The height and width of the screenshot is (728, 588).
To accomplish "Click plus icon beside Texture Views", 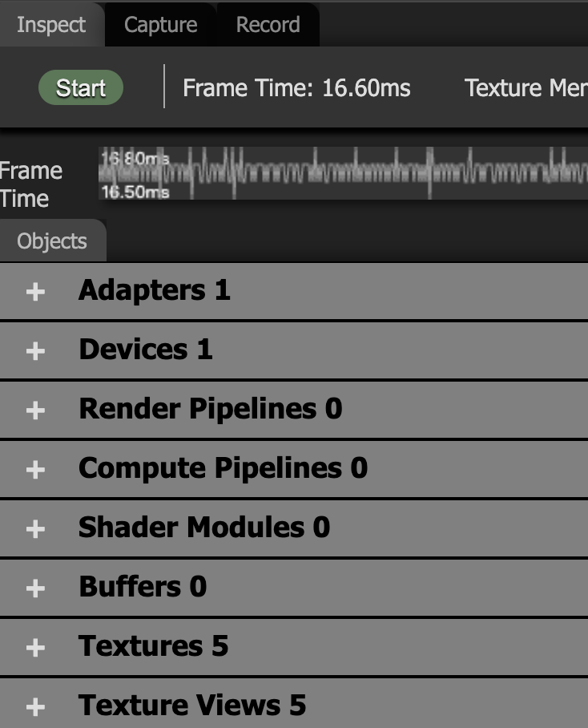I will click(x=35, y=706).
